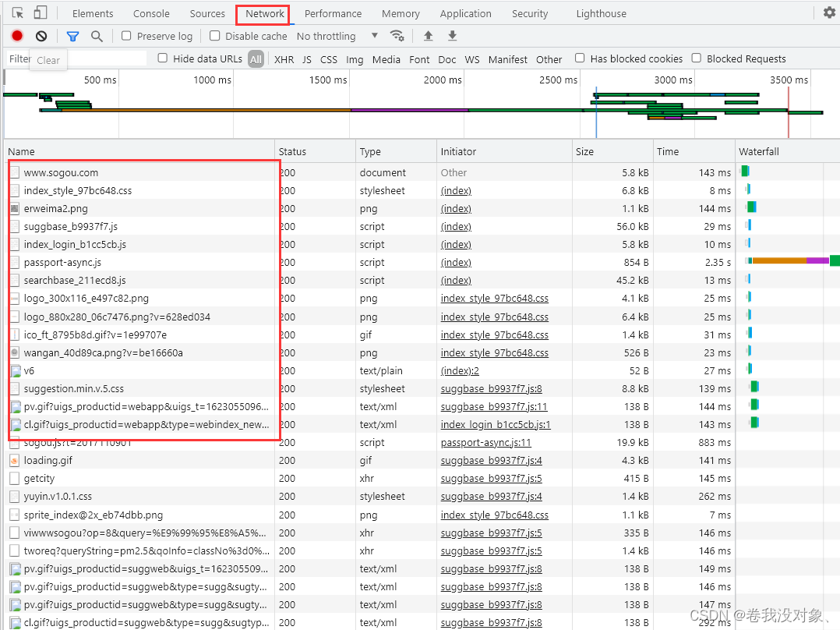840x630 pixels.
Task: Open DevTools settings gear
Action: (x=829, y=12)
